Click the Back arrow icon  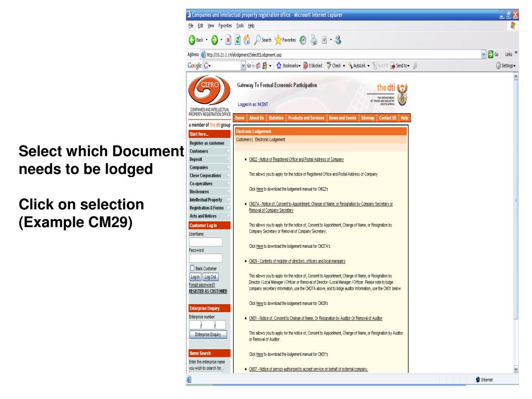tap(192, 40)
